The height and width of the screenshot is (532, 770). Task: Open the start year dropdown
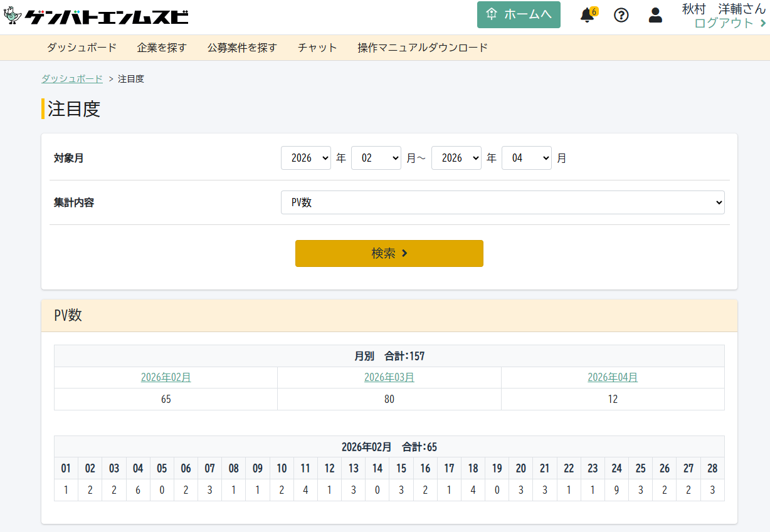(305, 158)
